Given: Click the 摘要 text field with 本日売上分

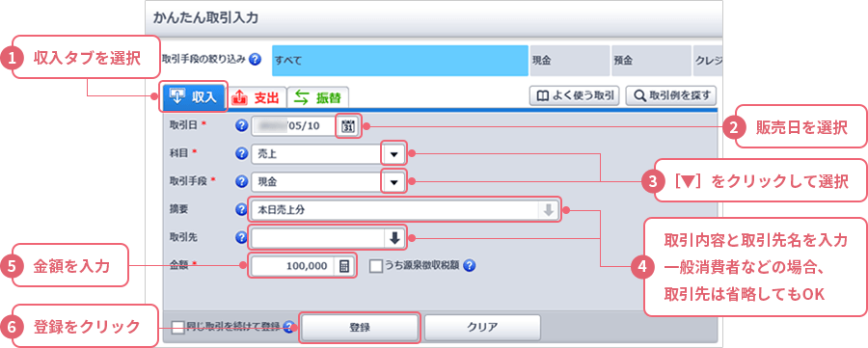Looking at the screenshot, I should click(x=394, y=210).
